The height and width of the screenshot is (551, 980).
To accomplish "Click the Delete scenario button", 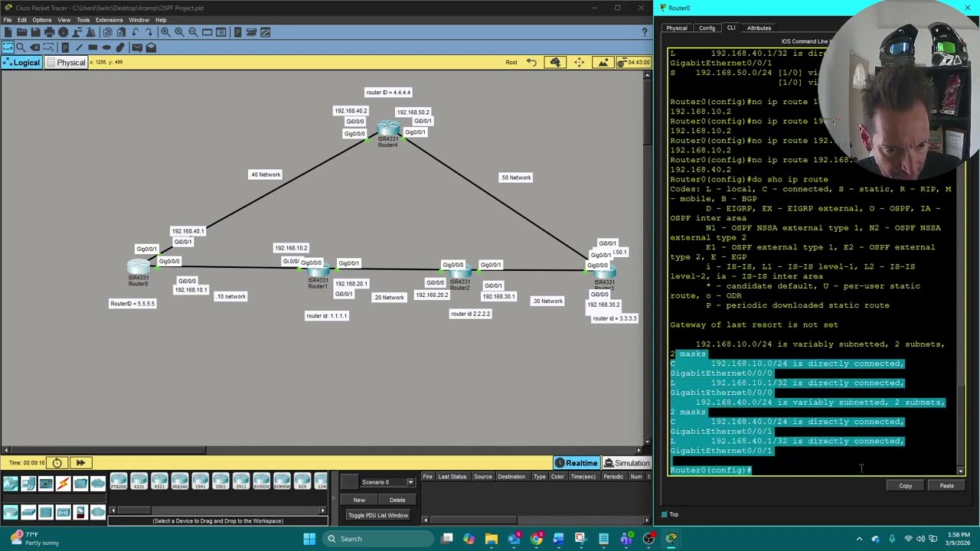I will pyautogui.click(x=397, y=500).
